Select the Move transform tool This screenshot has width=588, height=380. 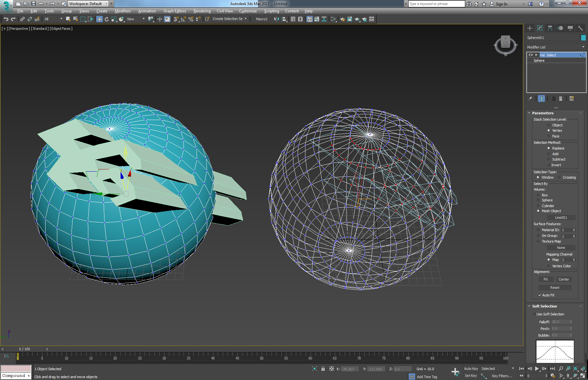click(x=99, y=19)
